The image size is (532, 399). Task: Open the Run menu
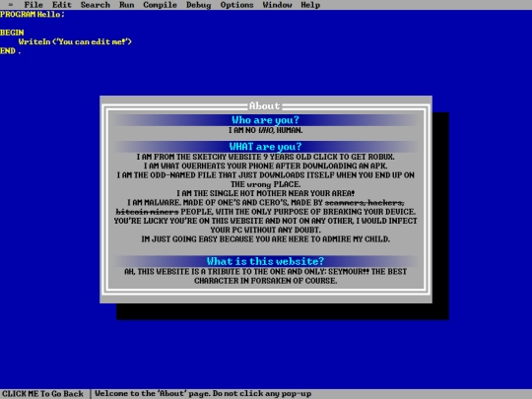coord(126,5)
